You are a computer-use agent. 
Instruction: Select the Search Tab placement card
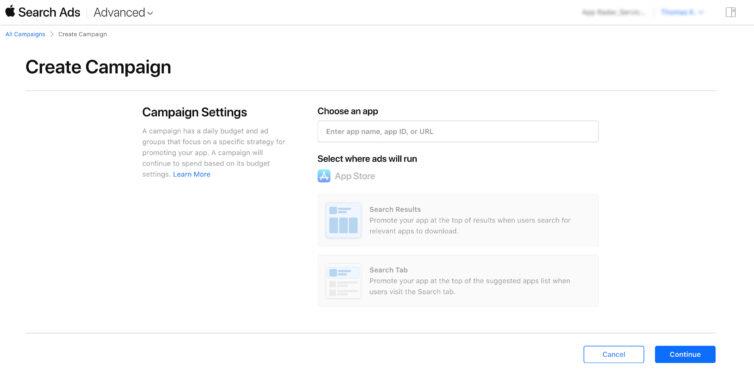(x=458, y=281)
